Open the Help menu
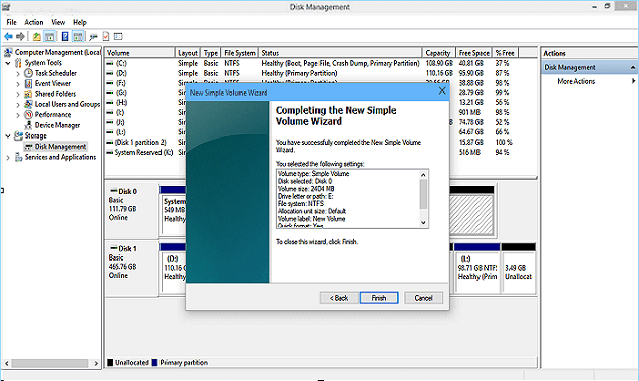639x381 pixels. (80, 22)
